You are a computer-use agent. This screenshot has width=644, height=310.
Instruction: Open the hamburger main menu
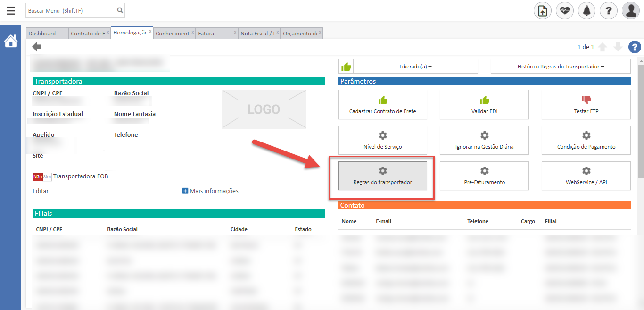10,10
